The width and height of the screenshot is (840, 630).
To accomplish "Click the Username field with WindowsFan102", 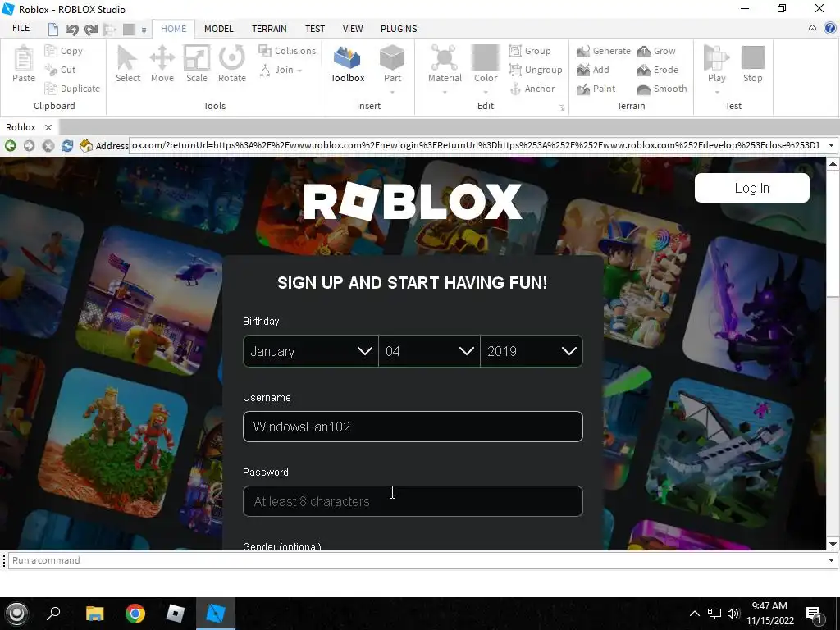I will [413, 427].
